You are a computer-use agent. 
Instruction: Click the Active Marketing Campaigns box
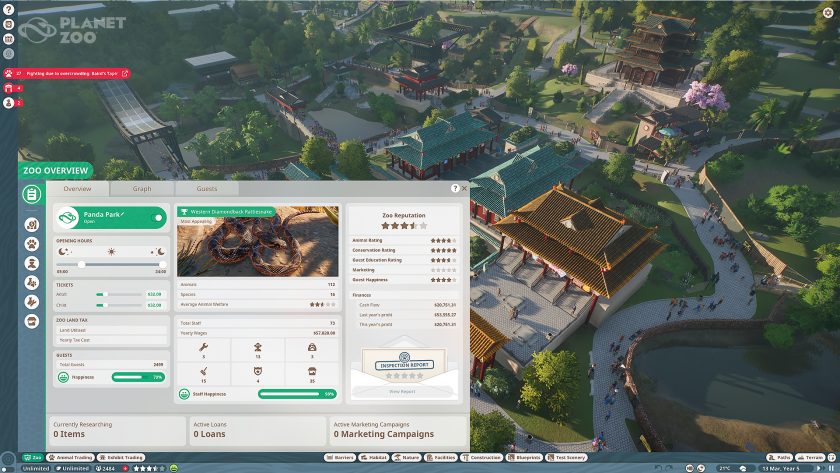tap(398, 430)
